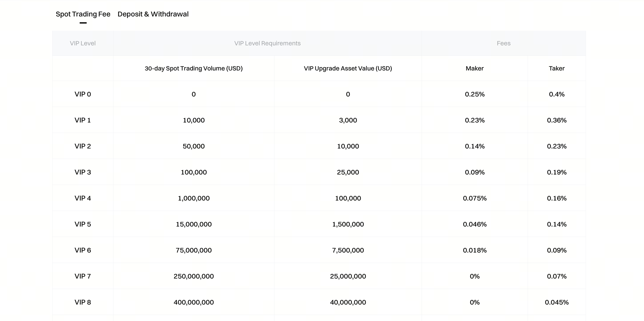The width and height of the screenshot is (644, 321).
Task: Open the Deposit & Withdrawal tab
Action: [153, 14]
